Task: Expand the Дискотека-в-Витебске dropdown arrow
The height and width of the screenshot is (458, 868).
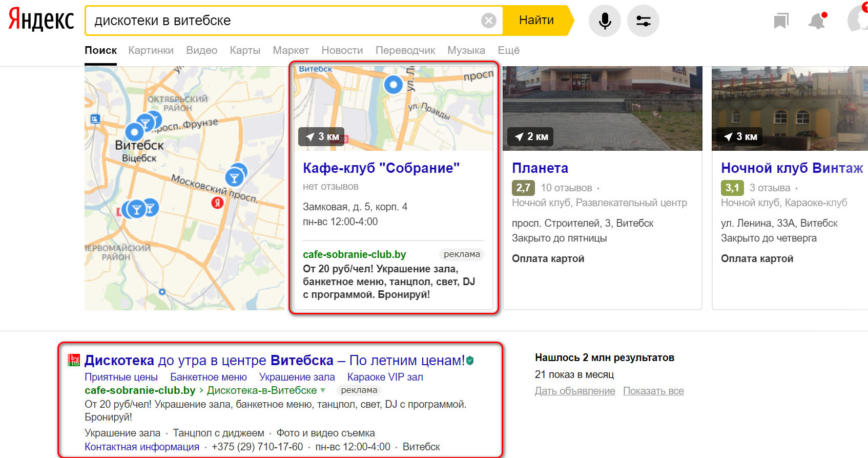Action: (323, 390)
